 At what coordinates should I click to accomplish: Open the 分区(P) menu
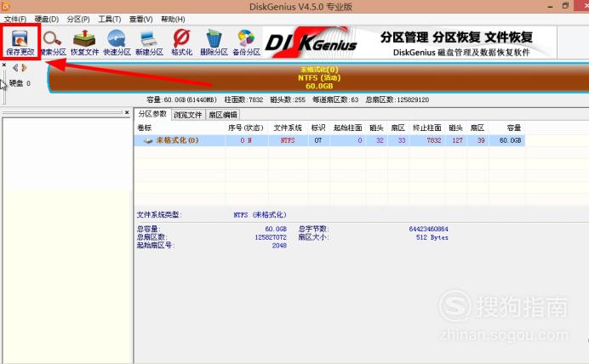[x=78, y=20]
